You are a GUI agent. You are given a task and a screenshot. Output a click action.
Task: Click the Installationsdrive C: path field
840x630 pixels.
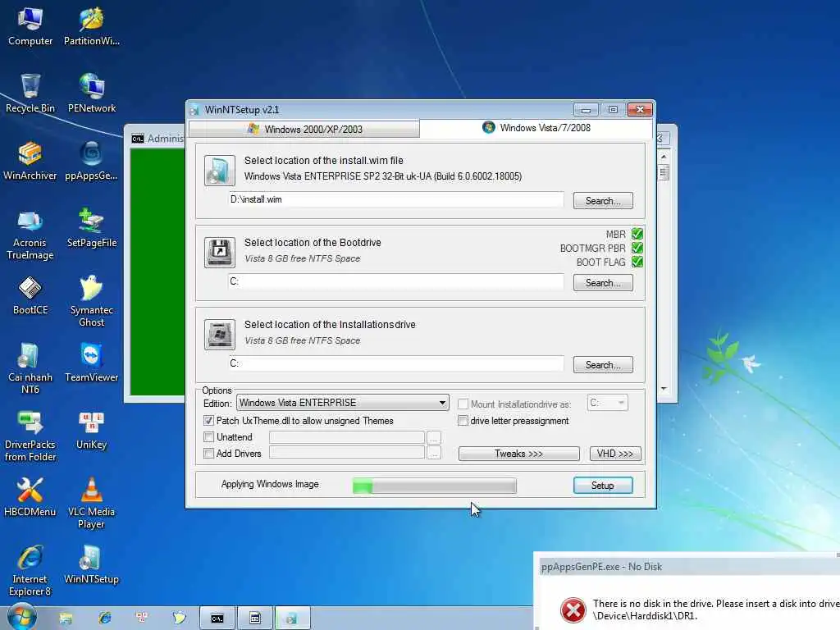(x=396, y=363)
